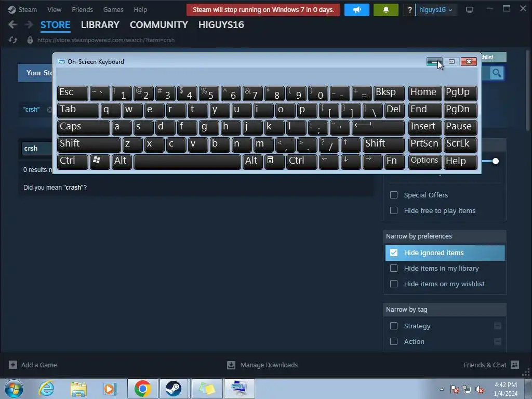The image size is (532, 399).
Task: Open the Steam menu
Action: [23, 9]
